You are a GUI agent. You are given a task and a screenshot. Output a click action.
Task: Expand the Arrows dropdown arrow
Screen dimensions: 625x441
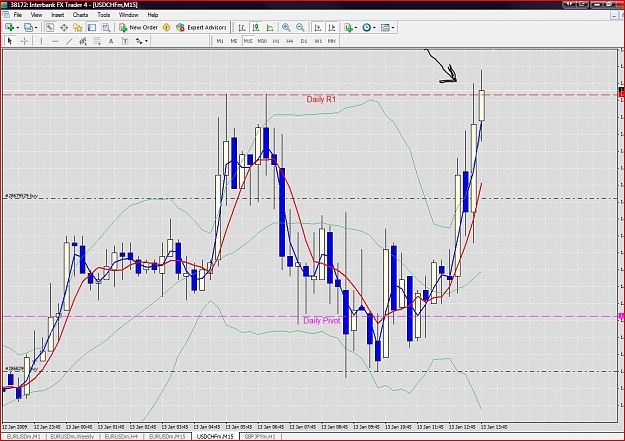pos(146,41)
